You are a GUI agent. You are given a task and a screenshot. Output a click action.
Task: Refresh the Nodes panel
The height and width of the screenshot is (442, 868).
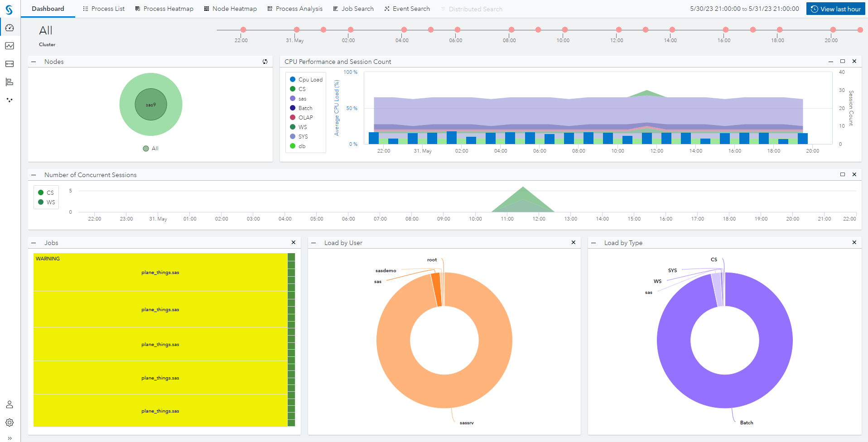[265, 62]
